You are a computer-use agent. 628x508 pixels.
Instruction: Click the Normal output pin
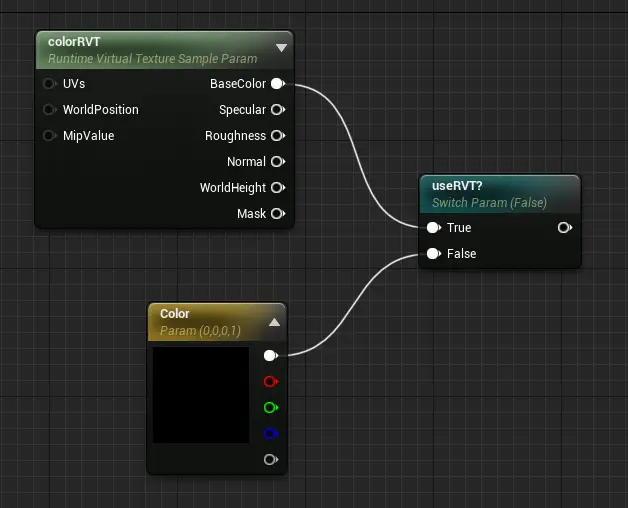[x=278, y=162]
